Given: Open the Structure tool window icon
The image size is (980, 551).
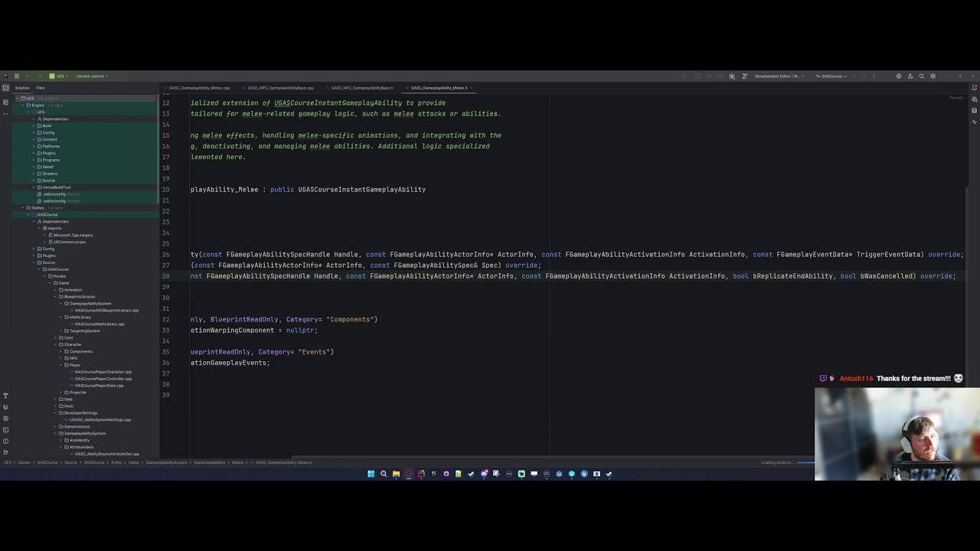Looking at the screenshot, I should pyautogui.click(x=5, y=102).
